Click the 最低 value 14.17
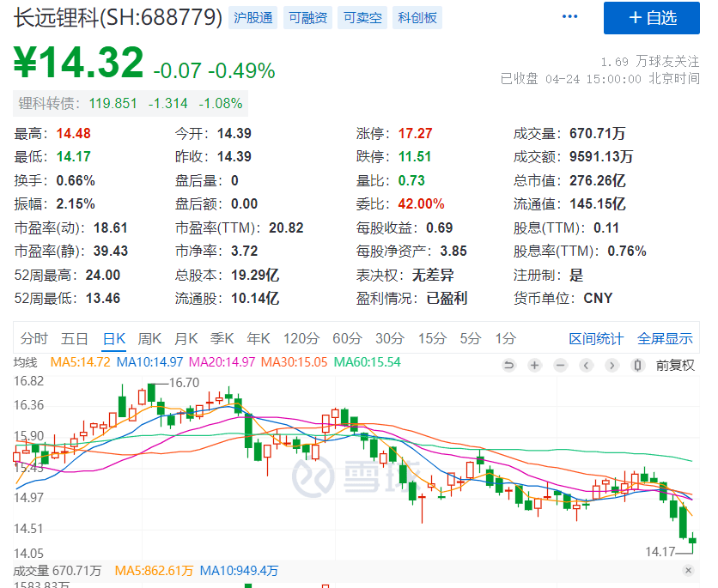 [74, 157]
